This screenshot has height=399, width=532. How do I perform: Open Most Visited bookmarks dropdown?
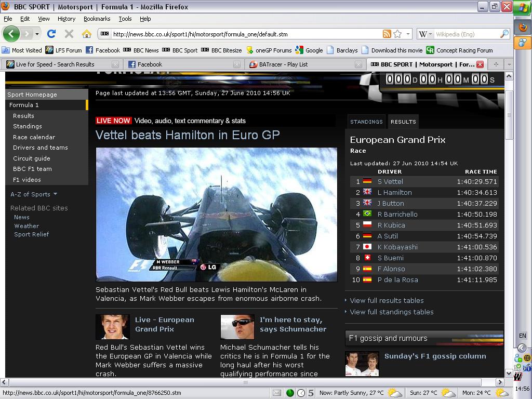coord(22,50)
